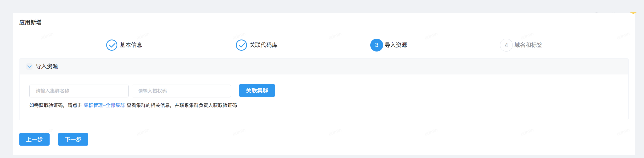Open the 集群管理-全部集群 link
Viewport: 644px width, 158px height.
pos(104,105)
